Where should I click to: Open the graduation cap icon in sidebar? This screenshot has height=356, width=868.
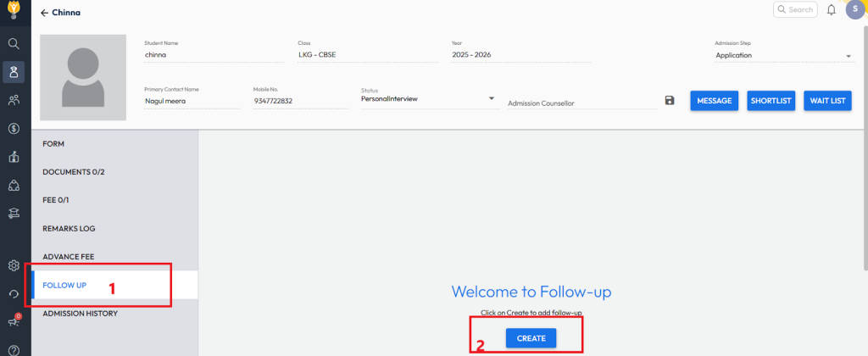[14, 214]
